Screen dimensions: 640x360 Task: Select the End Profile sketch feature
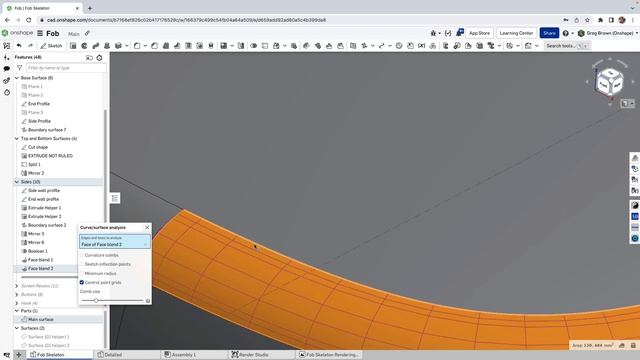click(x=39, y=104)
